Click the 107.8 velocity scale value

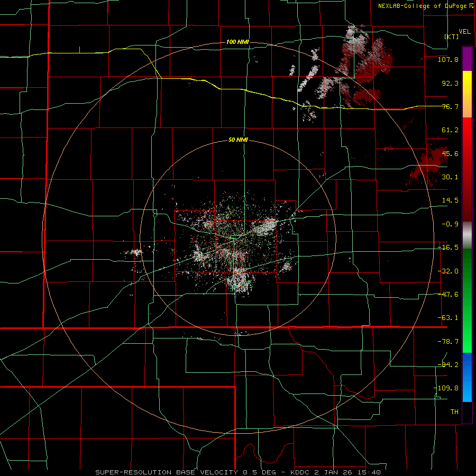[x=448, y=59]
